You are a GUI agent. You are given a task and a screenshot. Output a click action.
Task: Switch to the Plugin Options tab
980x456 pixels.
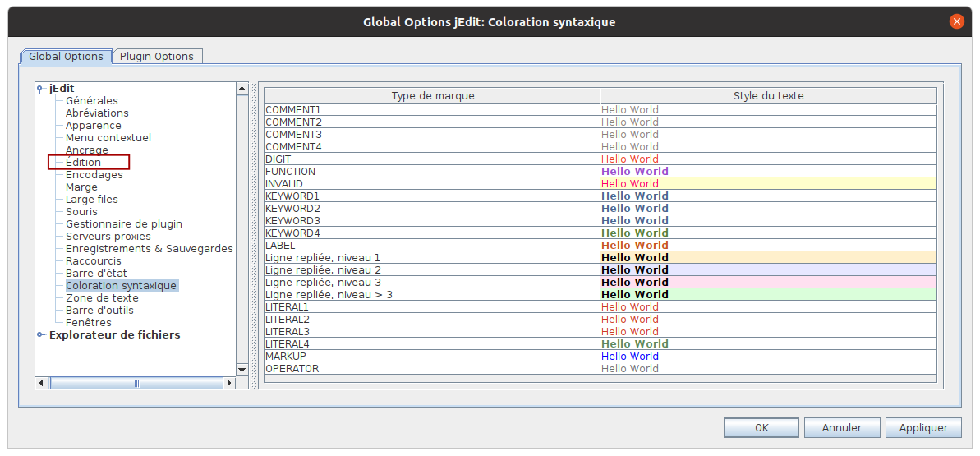tap(157, 57)
